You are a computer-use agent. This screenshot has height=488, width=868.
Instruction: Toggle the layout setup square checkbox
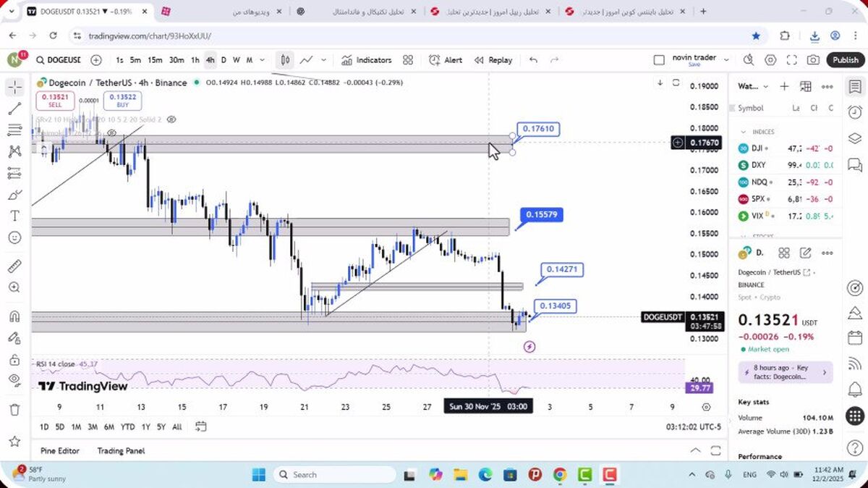(x=658, y=60)
